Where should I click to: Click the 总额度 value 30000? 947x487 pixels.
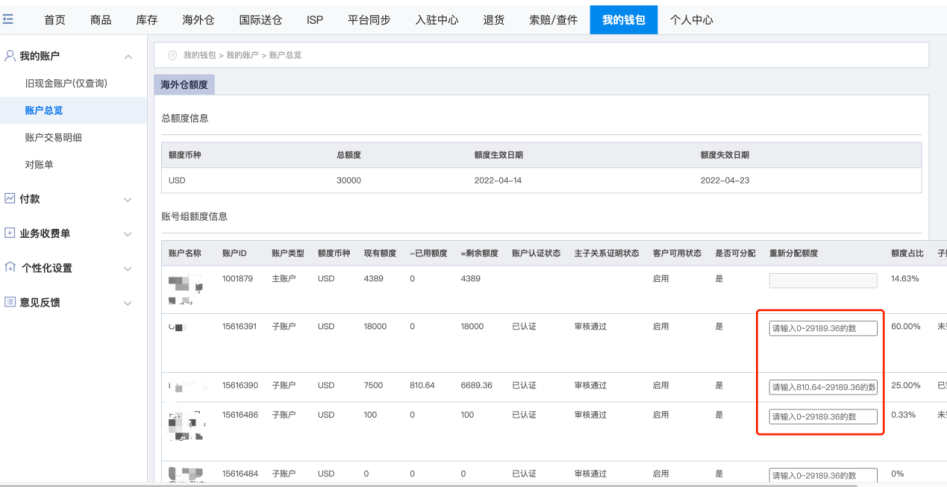[349, 181]
